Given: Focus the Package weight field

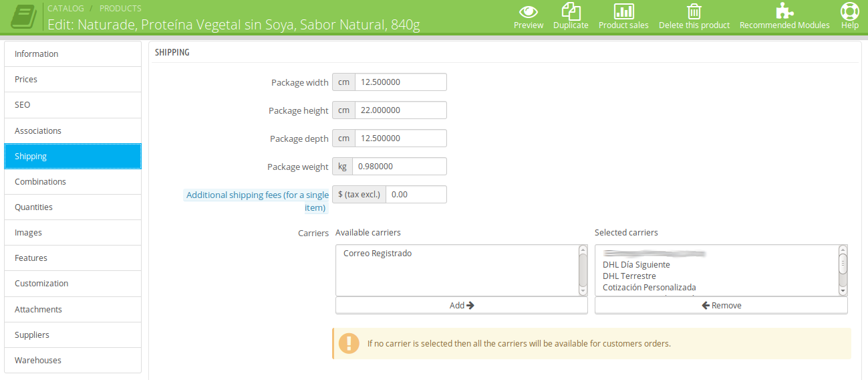Looking at the screenshot, I should tap(399, 167).
